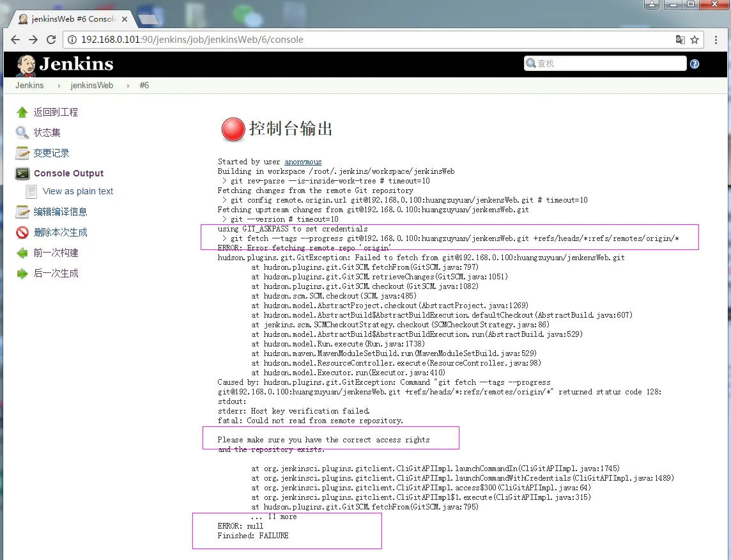Image resolution: width=731 pixels, height=560 pixels.
Task: Click 'Fetching changes from the remote Git repository' line
Action: point(315,191)
